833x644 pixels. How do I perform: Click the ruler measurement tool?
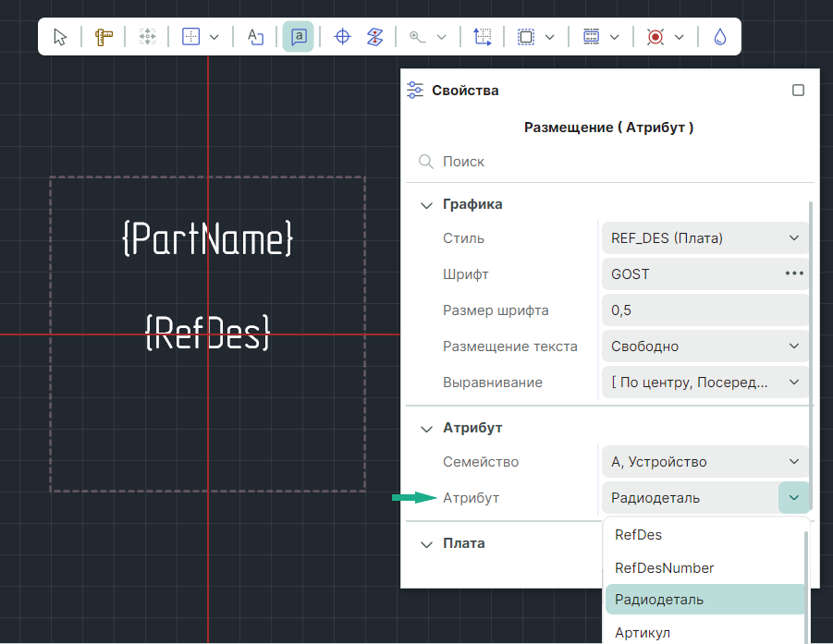[104, 37]
